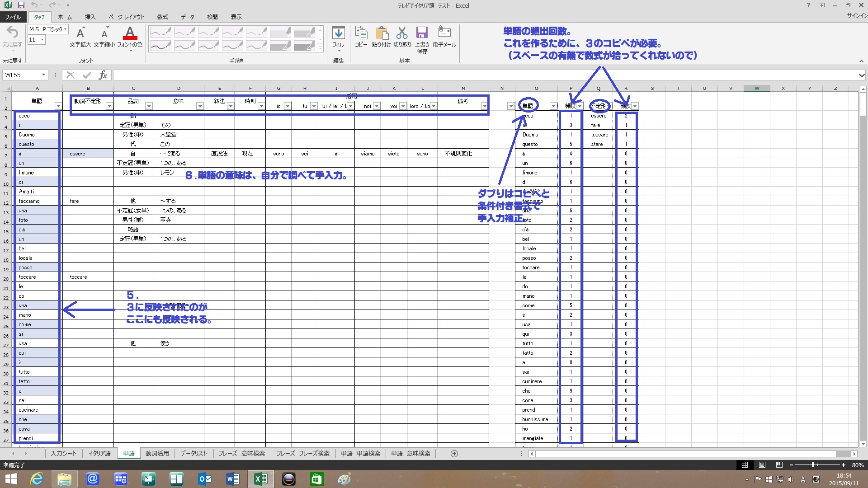Switch to Normal view in status bar

click(x=745, y=465)
